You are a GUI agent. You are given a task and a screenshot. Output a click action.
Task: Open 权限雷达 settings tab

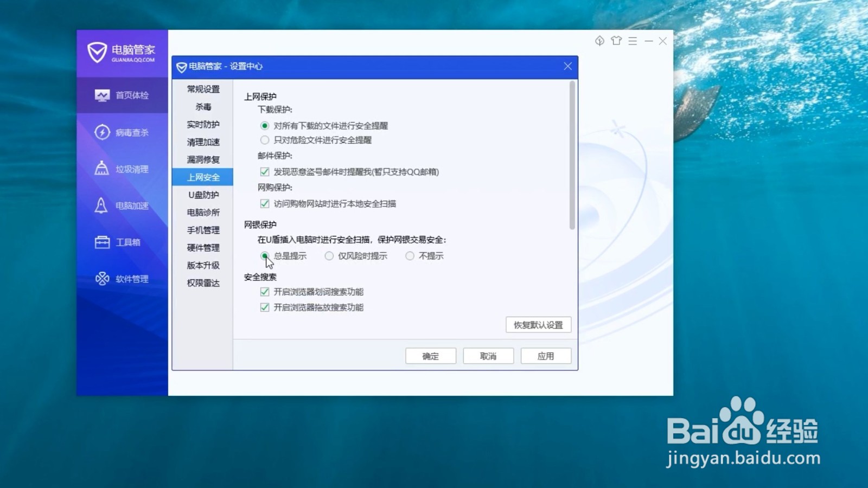203,283
